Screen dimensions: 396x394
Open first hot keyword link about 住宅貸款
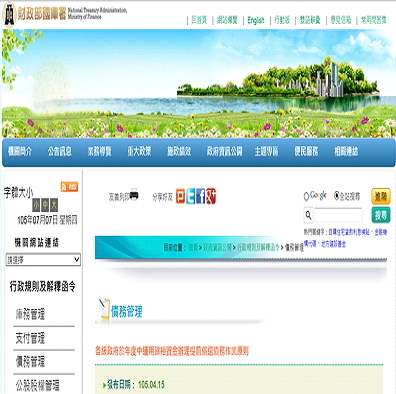[349, 232]
